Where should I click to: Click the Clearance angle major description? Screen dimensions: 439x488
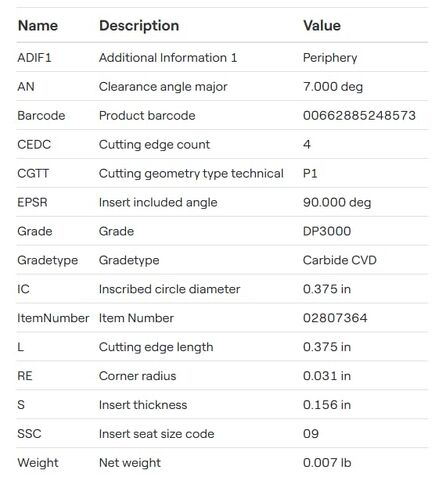(x=163, y=87)
